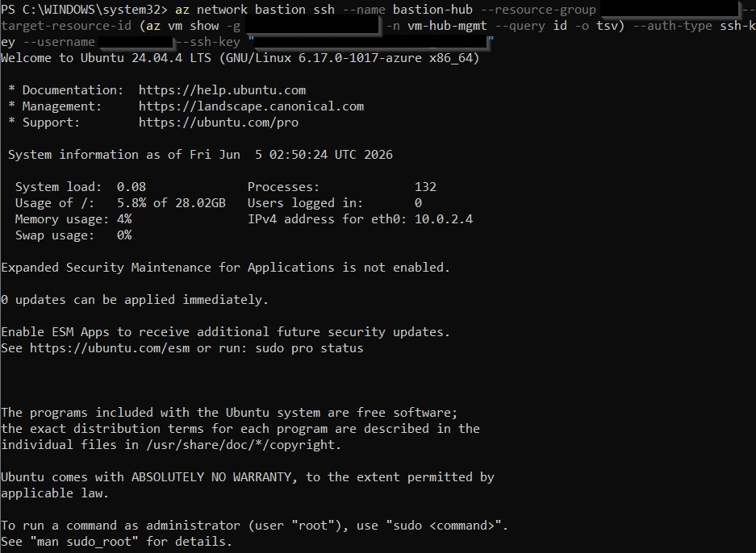The width and height of the screenshot is (756, 553).
Task: Click the https://landscape.canonical.com management URL
Action: pos(251,106)
